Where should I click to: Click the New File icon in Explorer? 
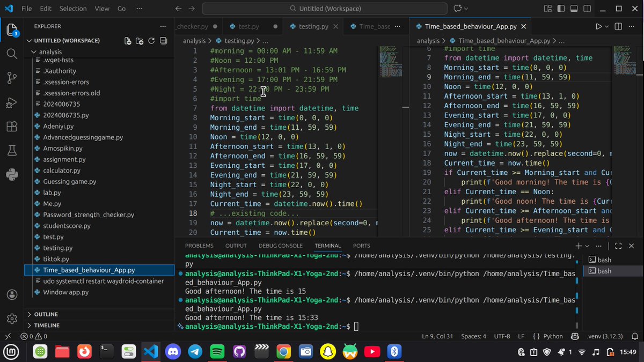click(128, 41)
